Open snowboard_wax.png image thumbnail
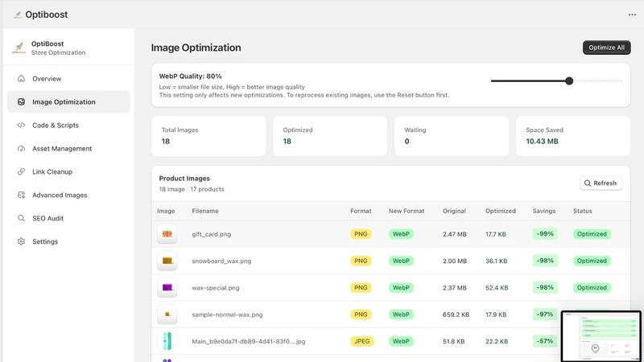The image size is (644, 362). click(x=167, y=261)
